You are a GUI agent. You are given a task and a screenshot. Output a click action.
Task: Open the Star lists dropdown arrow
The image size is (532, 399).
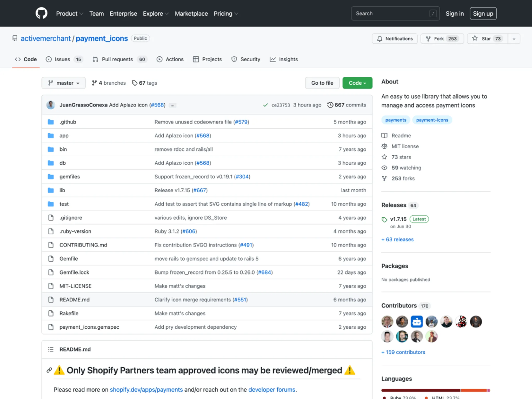click(514, 39)
